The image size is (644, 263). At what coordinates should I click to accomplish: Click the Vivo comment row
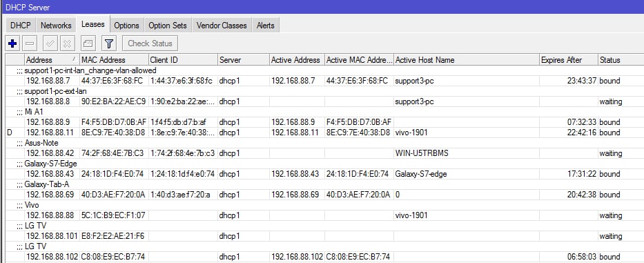click(x=324, y=204)
